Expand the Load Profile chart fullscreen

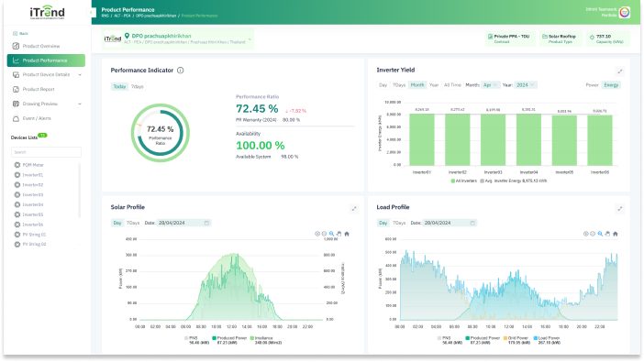(620, 209)
